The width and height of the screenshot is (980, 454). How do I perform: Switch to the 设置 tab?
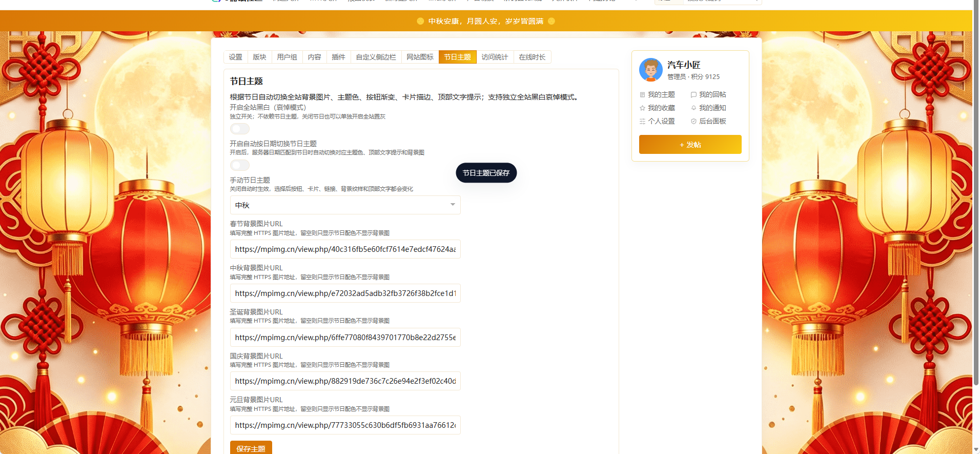click(x=236, y=57)
